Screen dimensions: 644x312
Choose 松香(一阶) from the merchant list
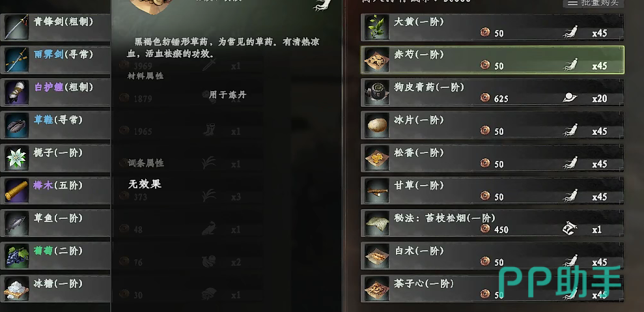click(x=492, y=158)
